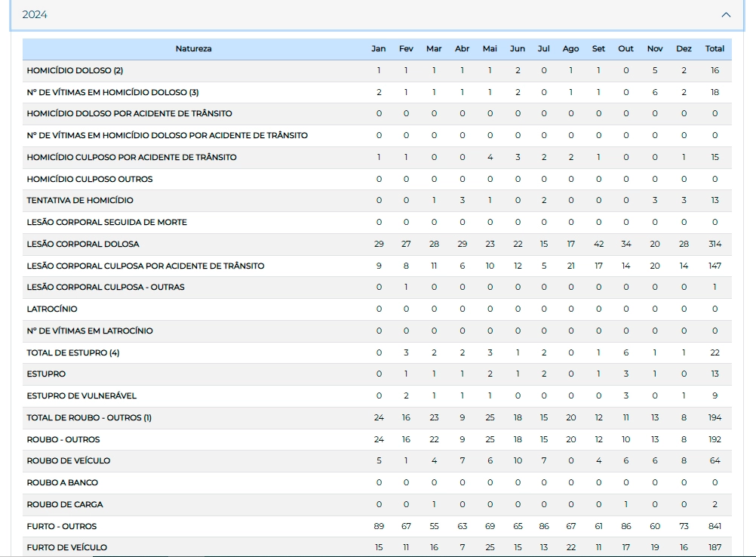756x557 pixels.
Task: Select the FURTO - OUTROS row label
Action: pos(62,527)
